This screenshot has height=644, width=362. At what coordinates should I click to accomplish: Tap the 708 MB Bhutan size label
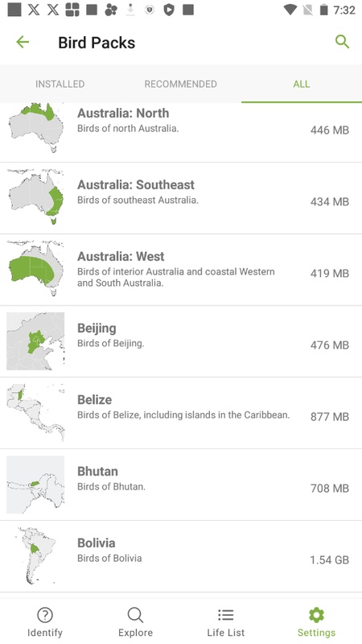[x=330, y=489]
